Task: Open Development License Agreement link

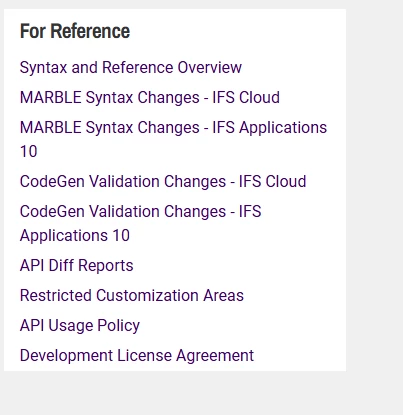Action: point(137,355)
